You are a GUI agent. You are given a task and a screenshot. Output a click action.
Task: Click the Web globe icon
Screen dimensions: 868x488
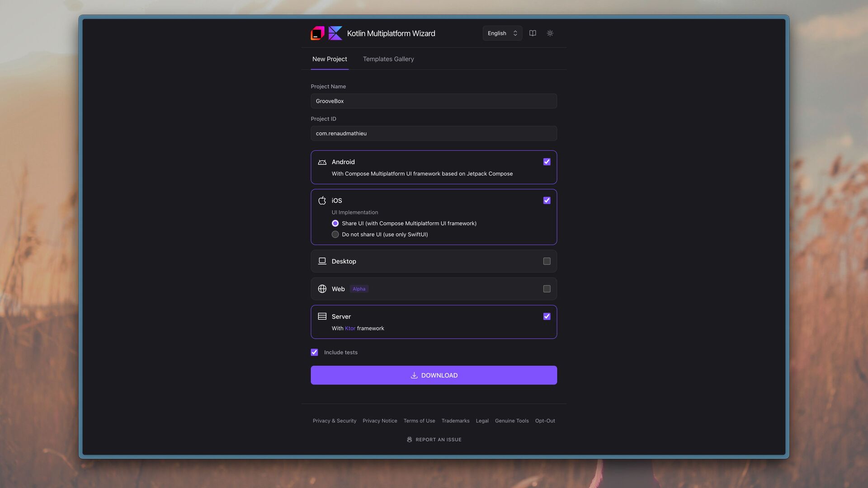[x=322, y=289]
